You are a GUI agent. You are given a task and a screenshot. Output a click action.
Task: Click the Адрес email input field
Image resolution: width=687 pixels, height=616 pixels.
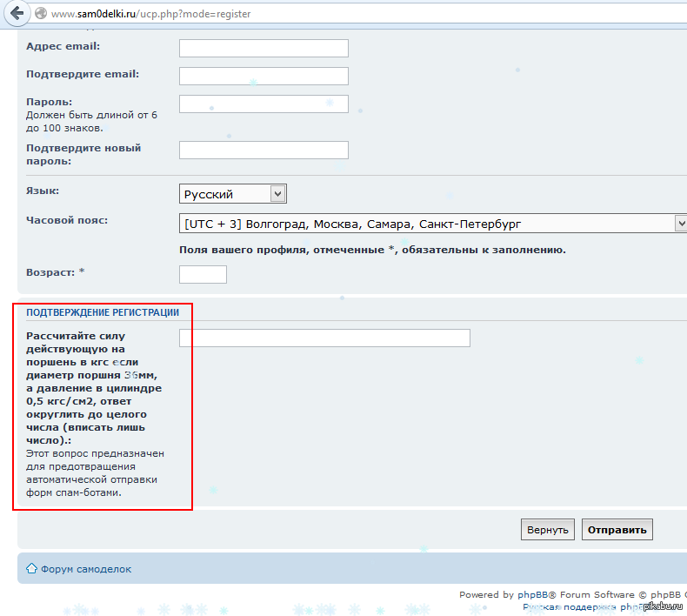[x=263, y=48]
